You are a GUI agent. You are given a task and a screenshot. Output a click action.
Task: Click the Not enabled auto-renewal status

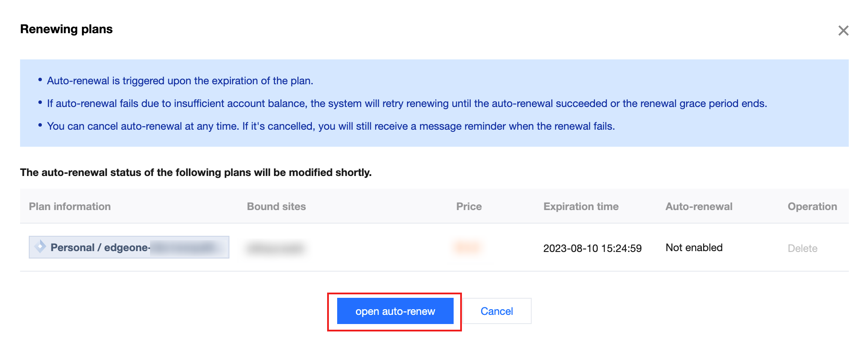(694, 248)
